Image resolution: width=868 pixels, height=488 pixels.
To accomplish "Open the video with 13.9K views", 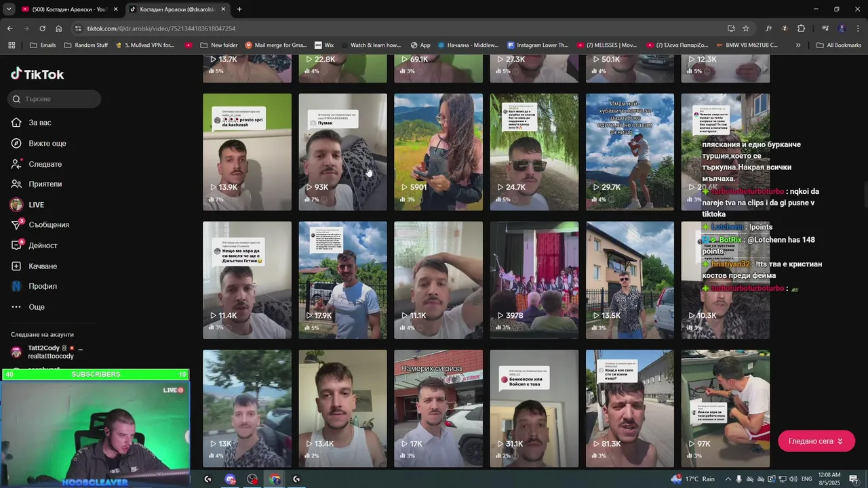I will [247, 152].
